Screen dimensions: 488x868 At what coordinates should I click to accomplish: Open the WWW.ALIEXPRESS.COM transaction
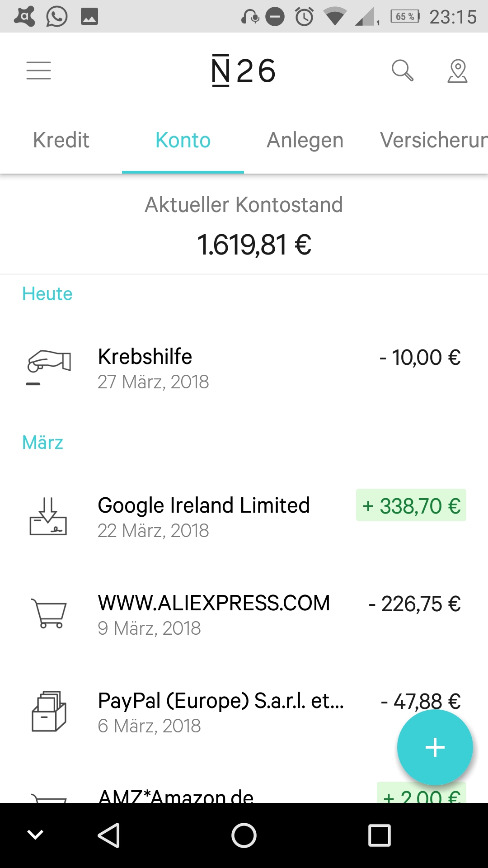(x=244, y=614)
